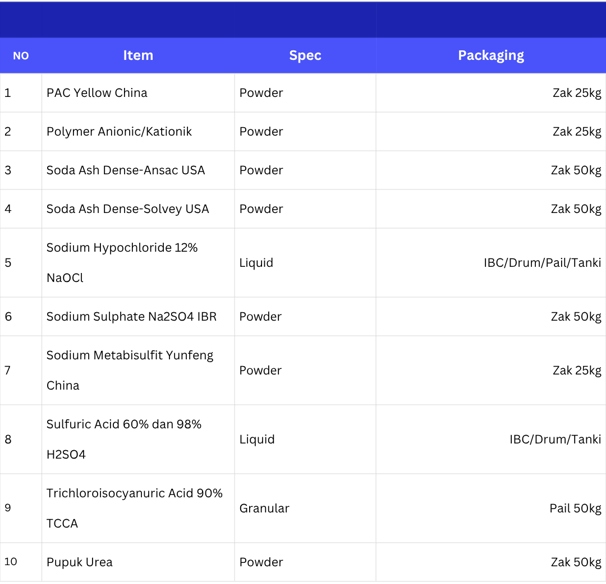Click the IBC/Drum/Pail/Tanki packaging cell

coord(491,263)
